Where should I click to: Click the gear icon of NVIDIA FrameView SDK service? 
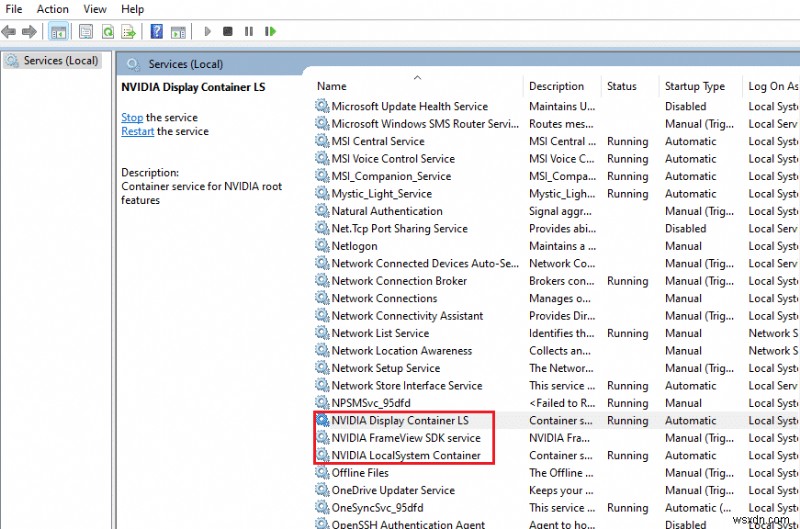322,437
